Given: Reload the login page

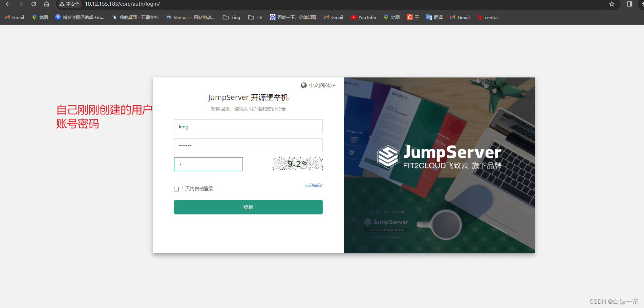Looking at the screenshot, I should (34, 4).
